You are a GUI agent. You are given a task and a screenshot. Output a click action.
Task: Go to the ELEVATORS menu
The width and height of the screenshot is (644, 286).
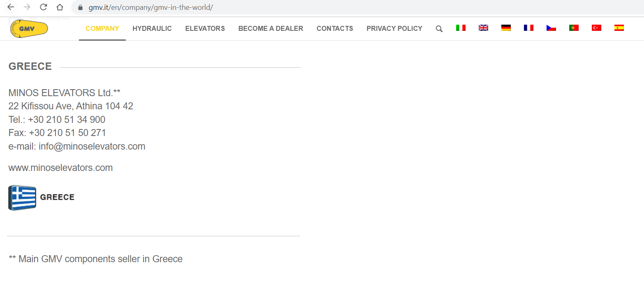point(205,29)
